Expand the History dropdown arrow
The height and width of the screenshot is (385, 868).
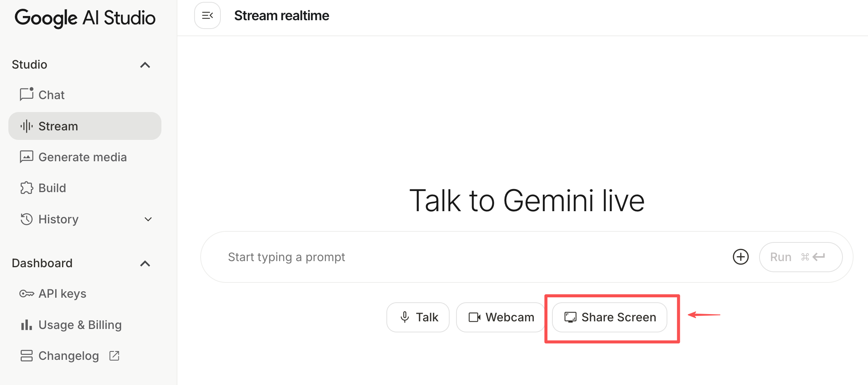pyautogui.click(x=148, y=219)
